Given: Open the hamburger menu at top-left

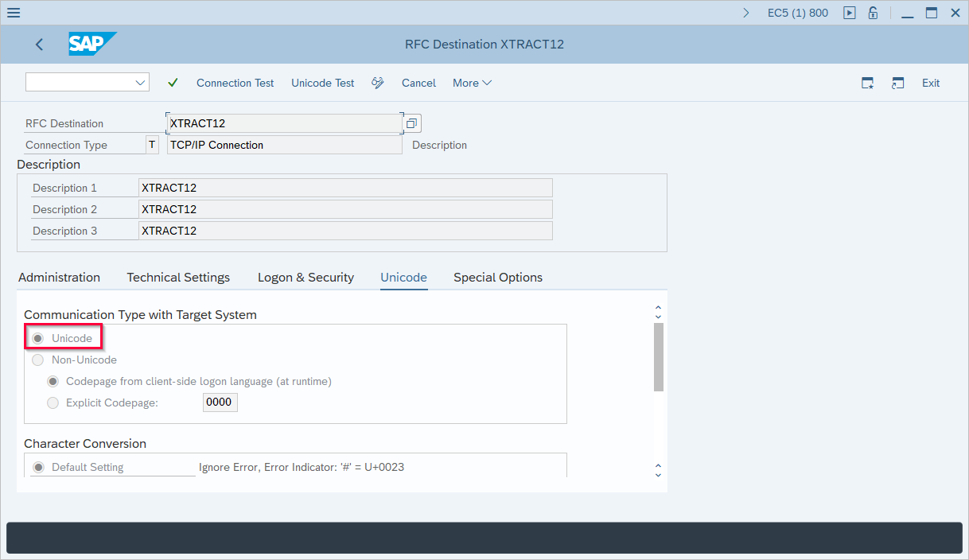Looking at the screenshot, I should 14,13.
